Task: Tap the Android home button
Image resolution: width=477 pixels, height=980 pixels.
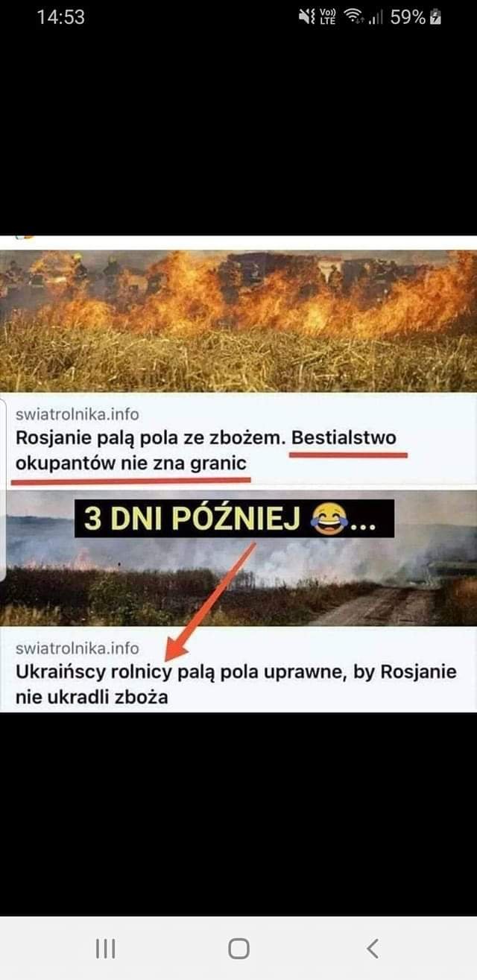Action: coord(238,948)
